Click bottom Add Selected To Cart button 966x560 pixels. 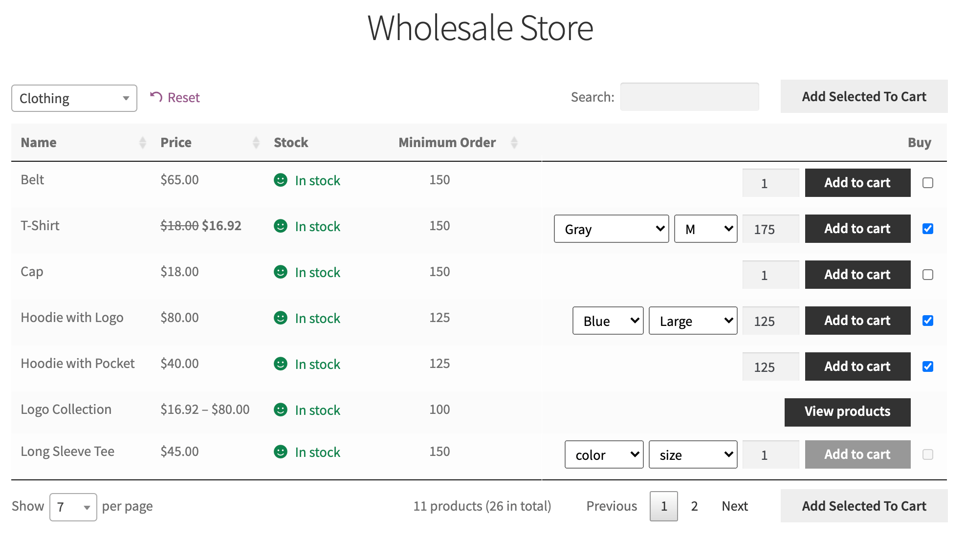tap(864, 506)
